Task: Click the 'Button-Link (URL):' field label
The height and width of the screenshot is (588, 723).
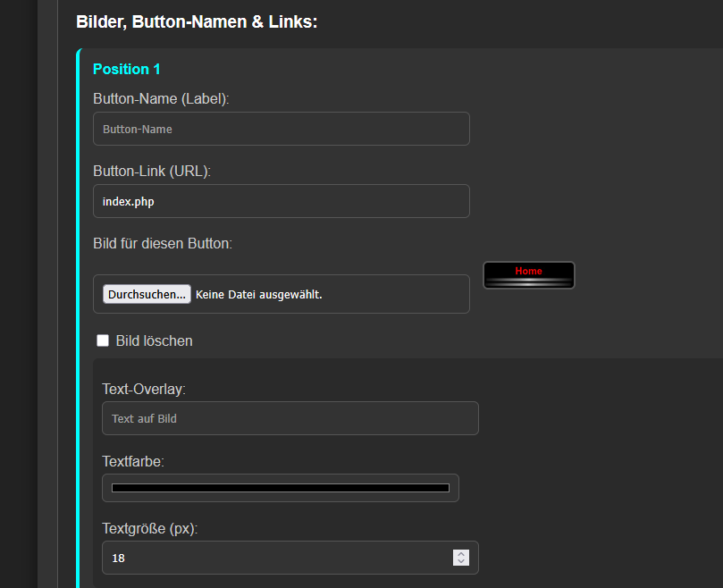Action: (x=156, y=171)
